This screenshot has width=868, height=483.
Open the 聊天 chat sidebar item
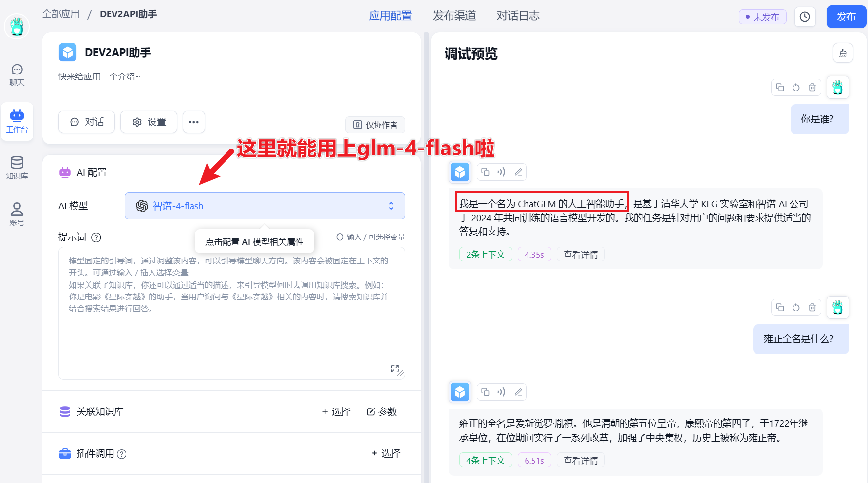(17, 75)
